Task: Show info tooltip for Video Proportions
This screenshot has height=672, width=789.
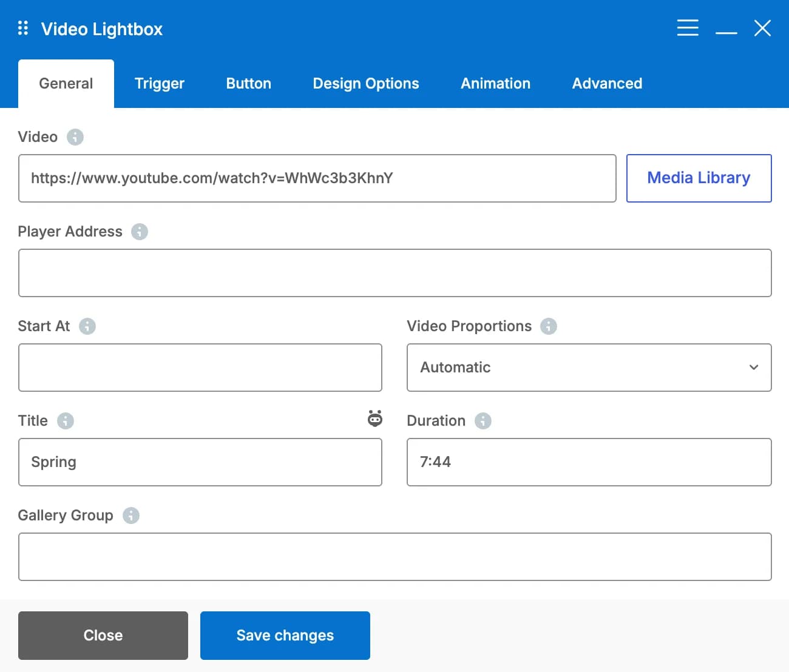Action: (x=549, y=326)
